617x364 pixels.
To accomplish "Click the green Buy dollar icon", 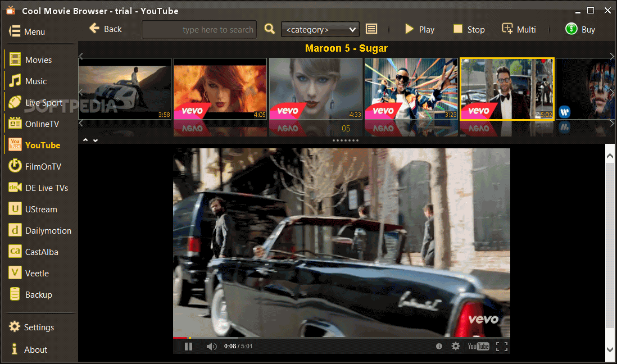I will [x=571, y=29].
